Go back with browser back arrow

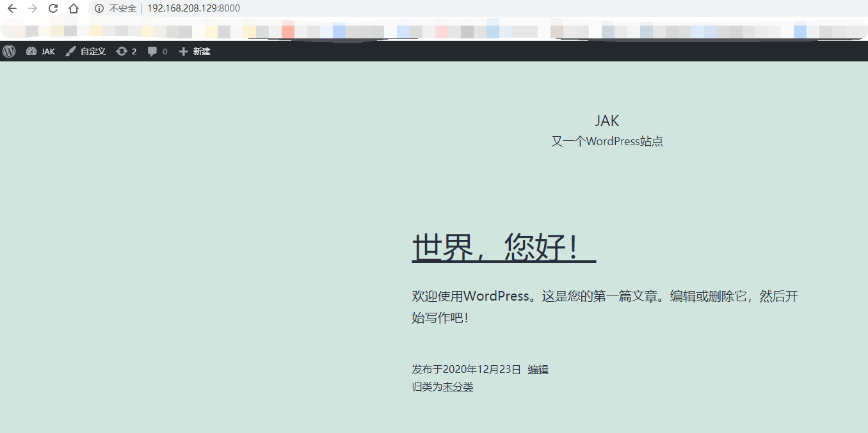click(x=12, y=8)
